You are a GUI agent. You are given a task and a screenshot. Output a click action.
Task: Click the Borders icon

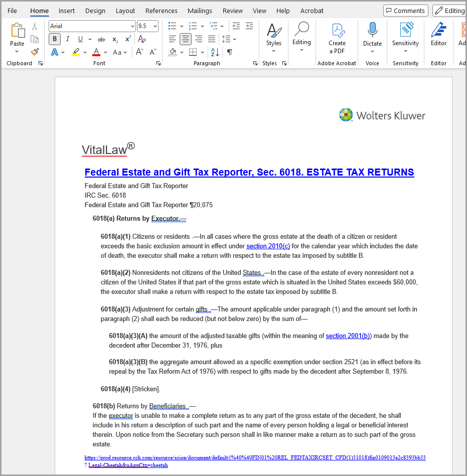[193, 52]
